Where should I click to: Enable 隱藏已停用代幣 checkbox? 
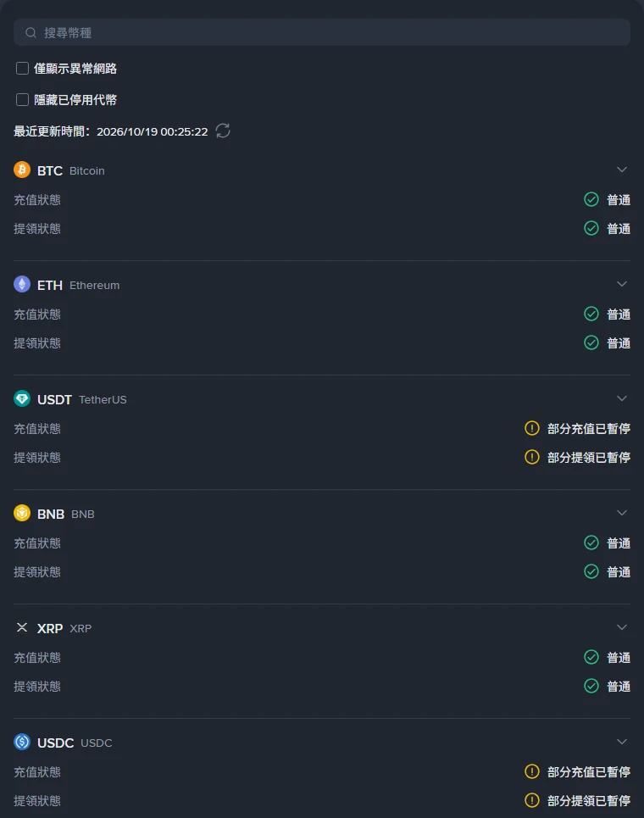(x=22, y=100)
